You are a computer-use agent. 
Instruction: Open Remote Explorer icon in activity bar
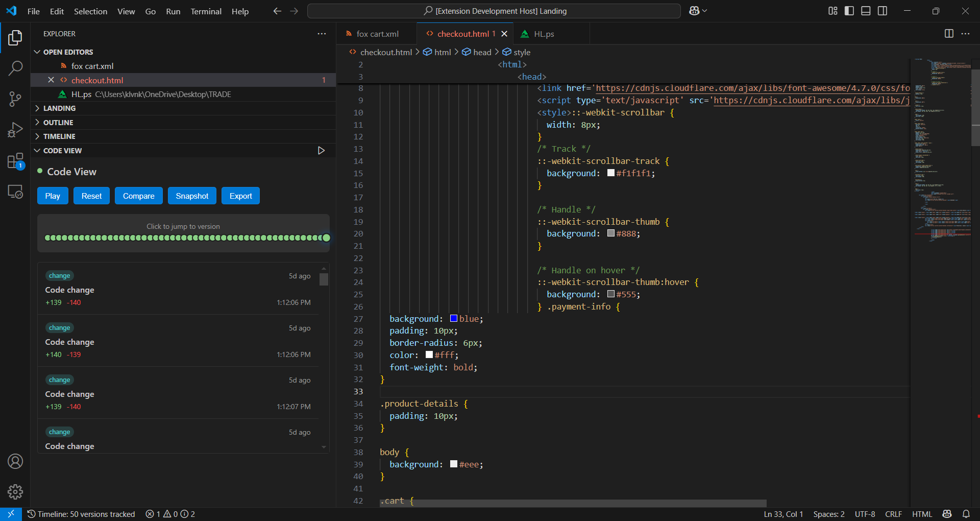tap(15, 192)
